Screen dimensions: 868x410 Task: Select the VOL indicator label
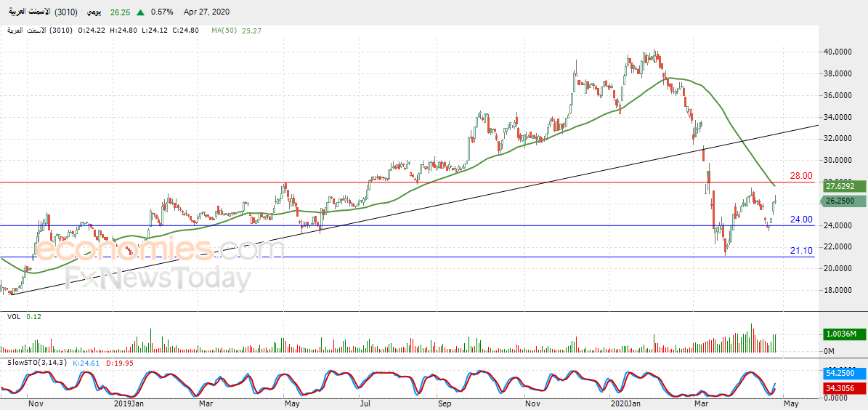[x=15, y=316]
